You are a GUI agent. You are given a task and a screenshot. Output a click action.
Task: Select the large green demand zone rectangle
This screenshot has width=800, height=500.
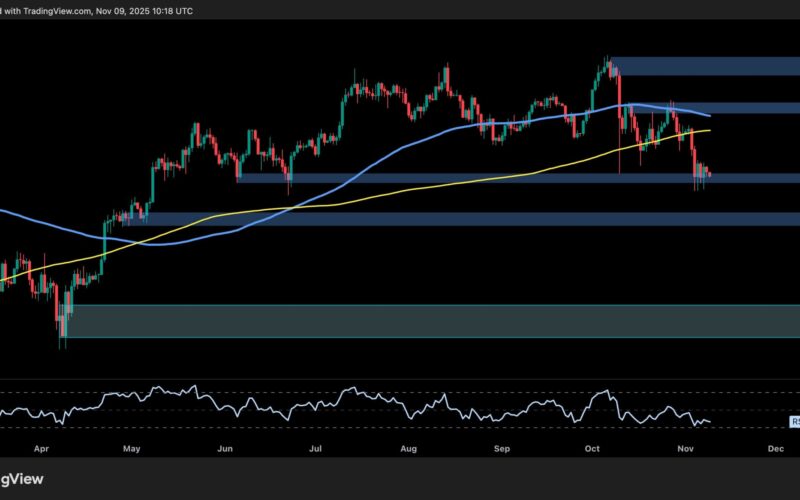(x=430, y=321)
